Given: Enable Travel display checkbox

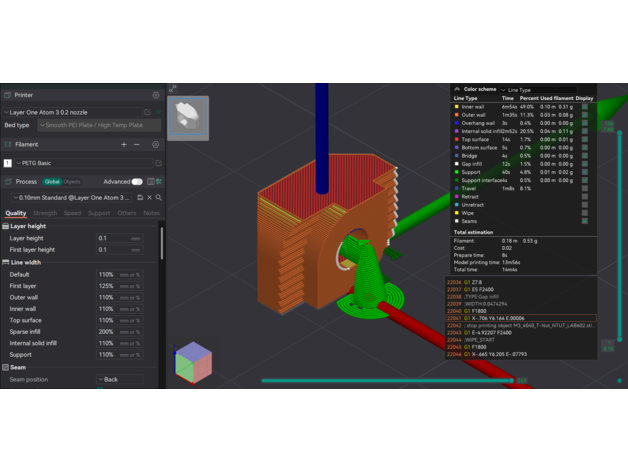Looking at the screenshot, I should [x=585, y=188].
